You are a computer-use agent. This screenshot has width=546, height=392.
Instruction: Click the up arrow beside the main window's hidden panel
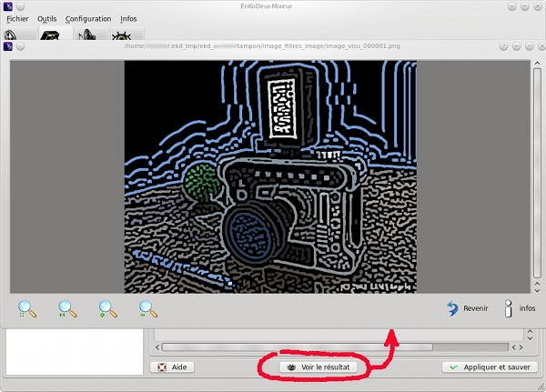(530, 332)
